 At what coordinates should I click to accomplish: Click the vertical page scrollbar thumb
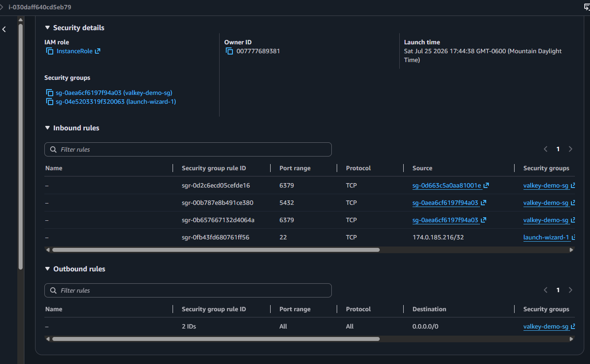[x=20, y=146]
